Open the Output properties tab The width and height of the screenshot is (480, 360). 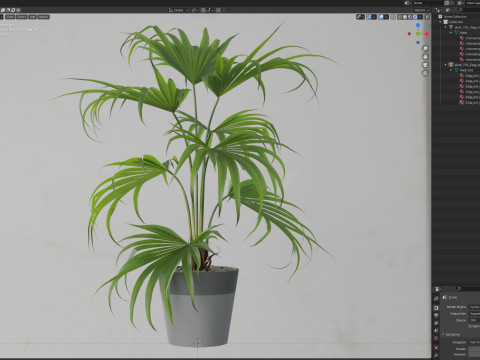(x=436, y=315)
